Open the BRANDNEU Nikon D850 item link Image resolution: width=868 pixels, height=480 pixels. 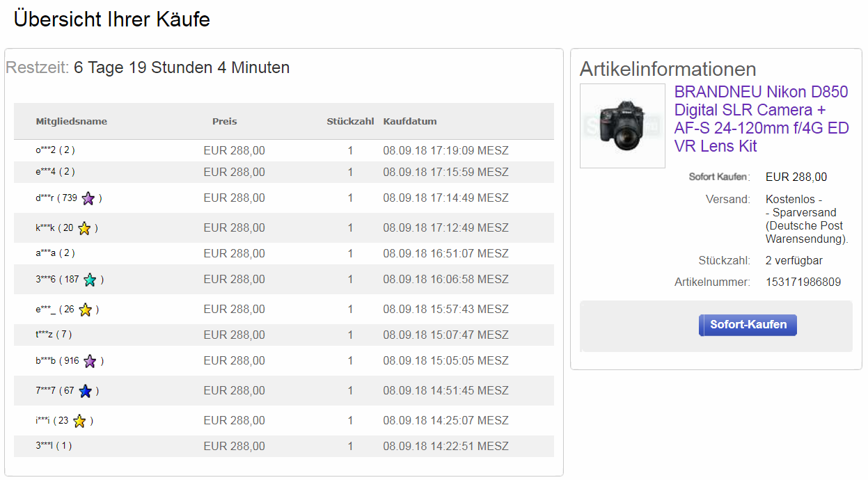[x=762, y=119]
